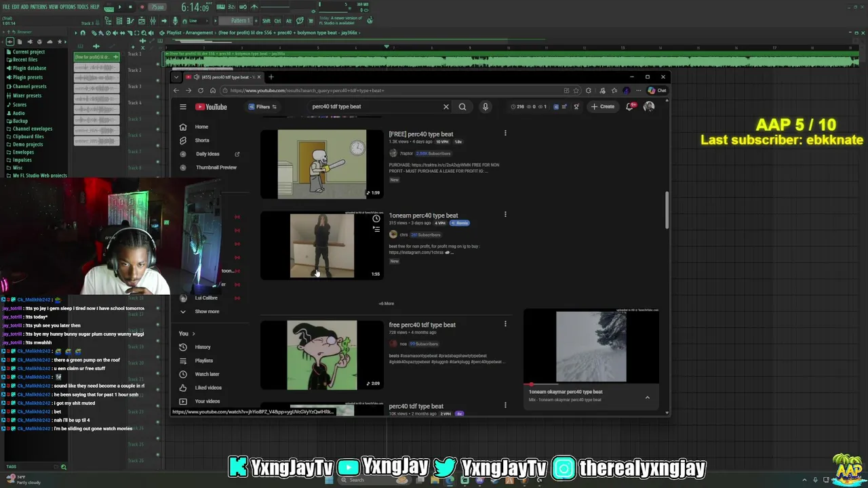Open Current project in FL browser
The image size is (868, 488).
click(28, 52)
